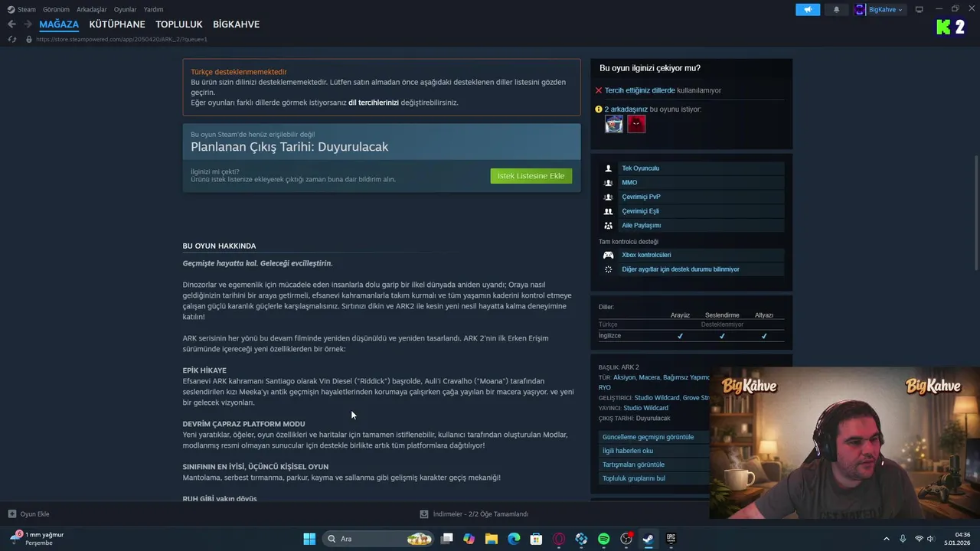Open first friend's avatar thumbnail
Viewport: 980px width, 551px height.
pyautogui.click(x=614, y=124)
